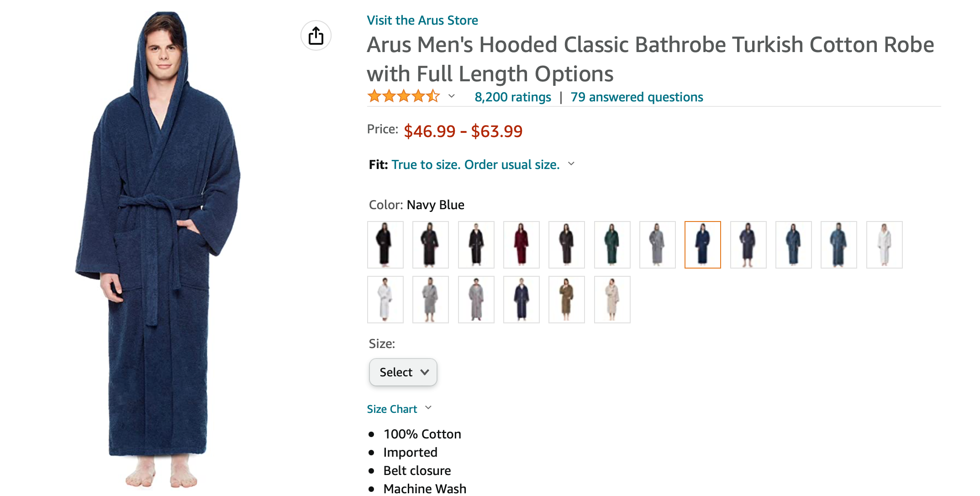
Task: View the 79 answered questions
Action: pyautogui.click(x=637, y=97)
